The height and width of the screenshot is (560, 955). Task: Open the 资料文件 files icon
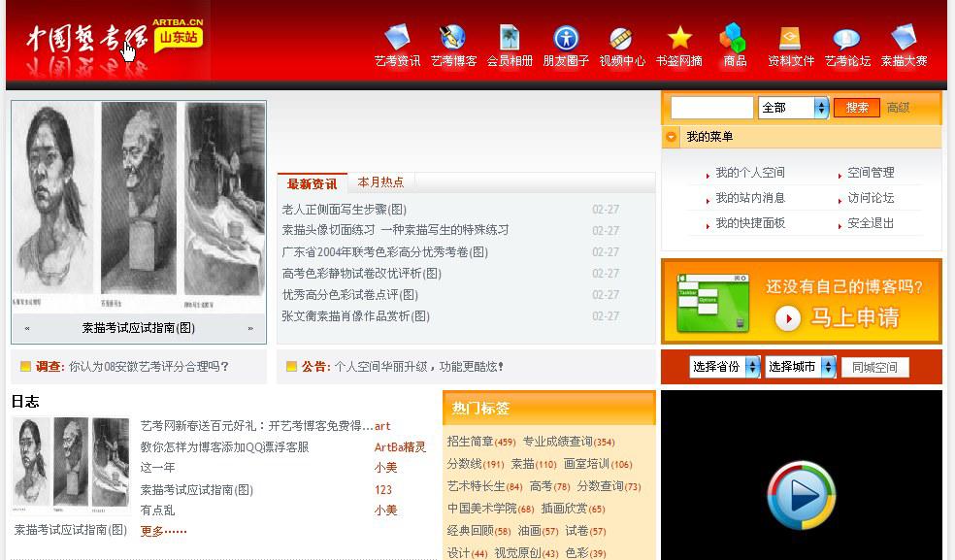(x=790, y=39)
